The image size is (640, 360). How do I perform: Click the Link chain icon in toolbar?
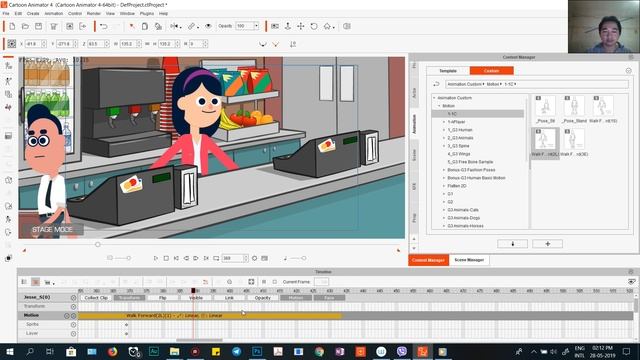tap(191, 26)
